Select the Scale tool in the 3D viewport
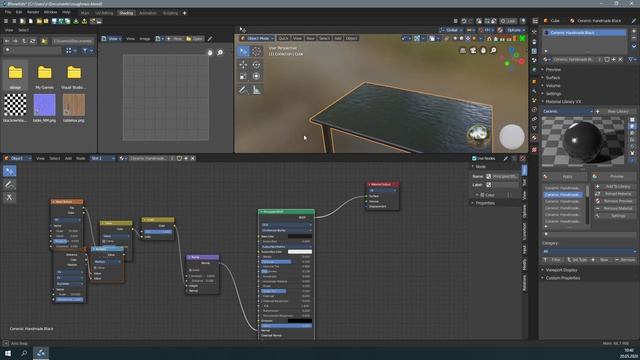Screen dimensions: 640x360 243,76
